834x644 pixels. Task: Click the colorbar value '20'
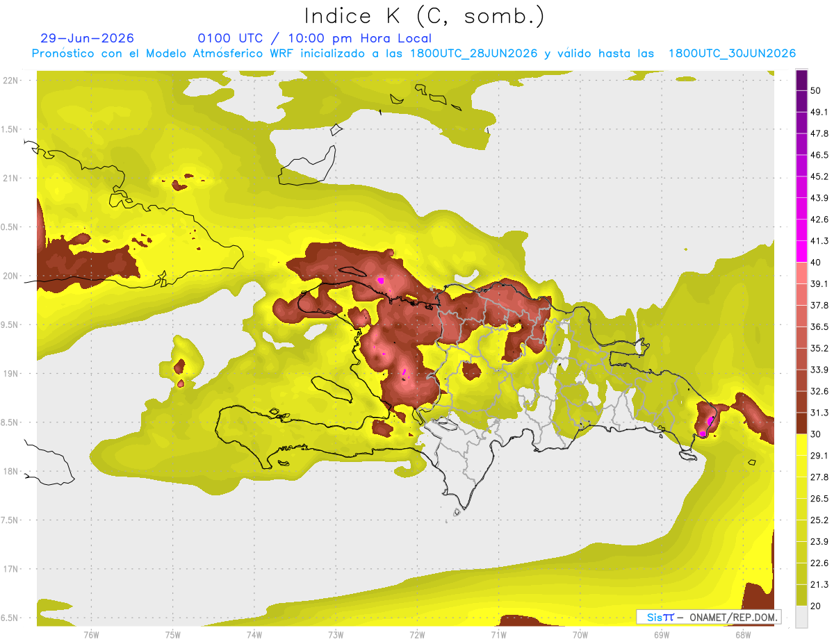click(817, 606)
